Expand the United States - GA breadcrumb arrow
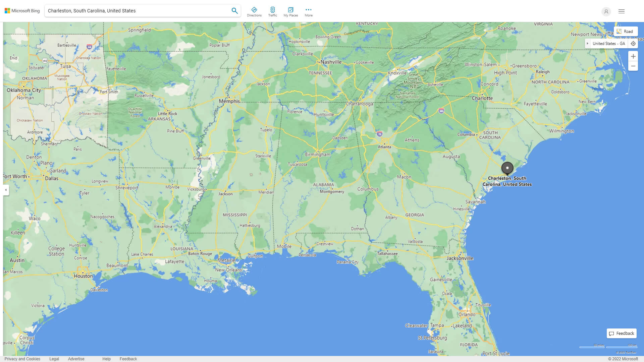The width and height of the screenshot is (644, 362). click(588, 43)
